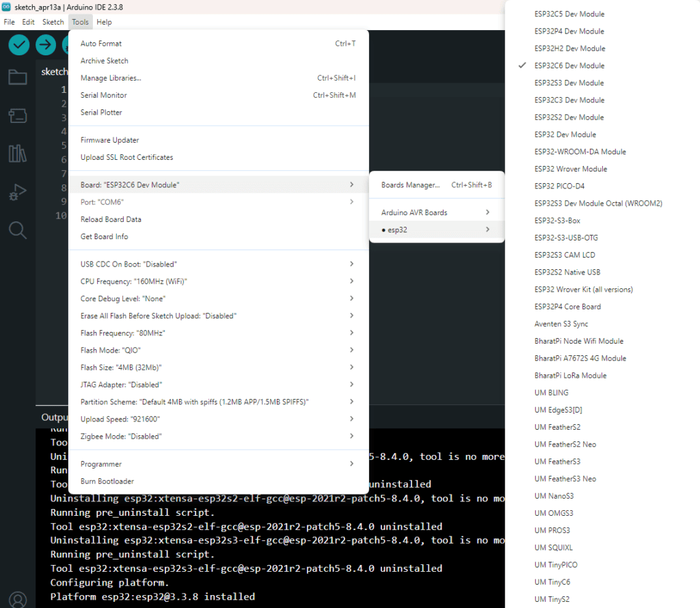
Task: Click the Verify checkmark button
Action: (19, 45)
